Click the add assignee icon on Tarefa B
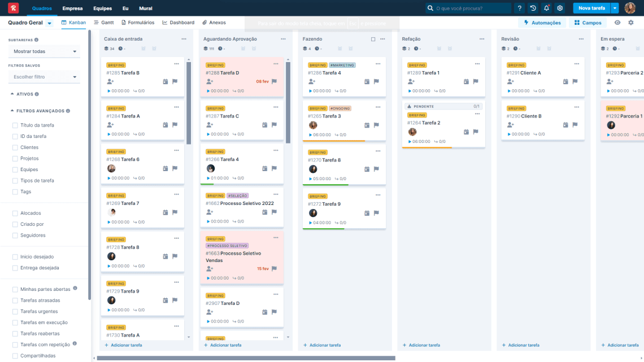This screenshot has height=362, width=644. tap(111, 82)
